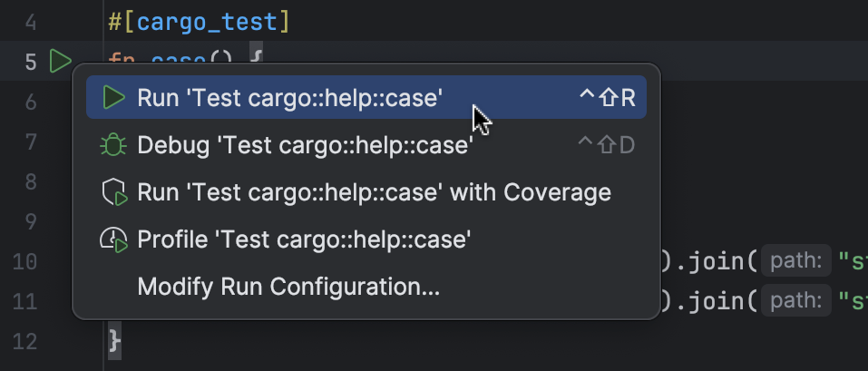Viewport: 868px width, 371px height.
Task: Click line number 10 in the gutter
Action: click(x=25, y=262)
